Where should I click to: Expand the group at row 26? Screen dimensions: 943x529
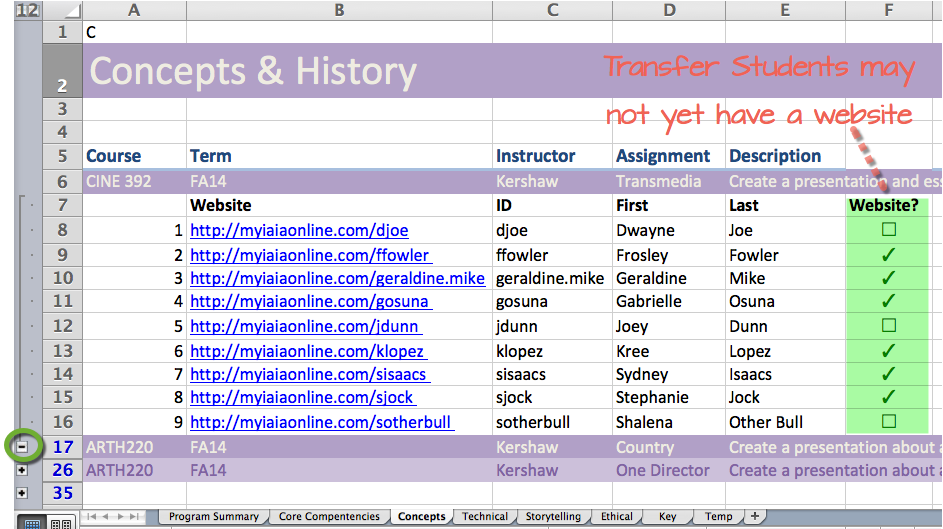point(22,470)
